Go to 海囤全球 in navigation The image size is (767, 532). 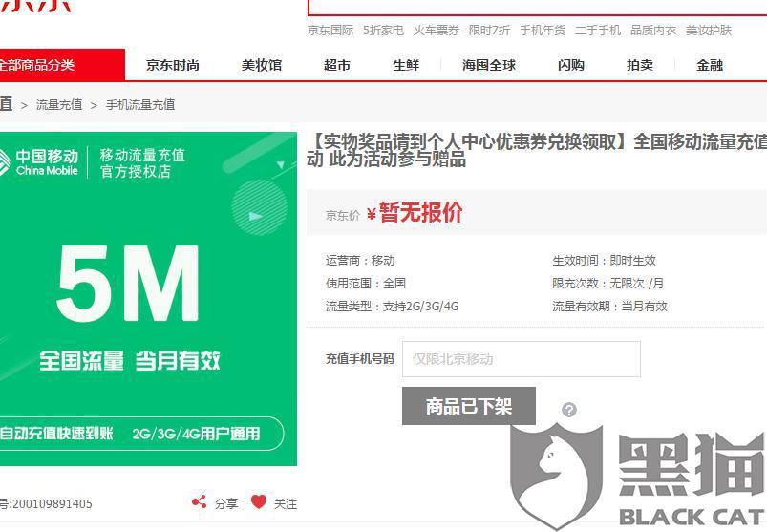(489, 65)
